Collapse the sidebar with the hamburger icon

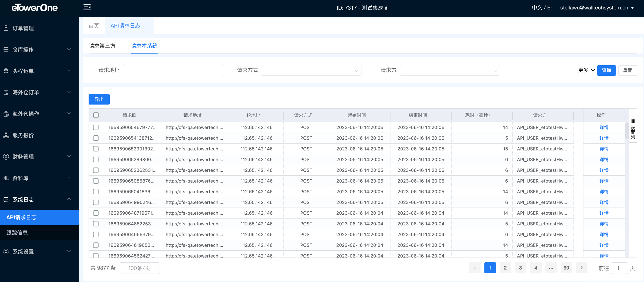coord(87,7)
